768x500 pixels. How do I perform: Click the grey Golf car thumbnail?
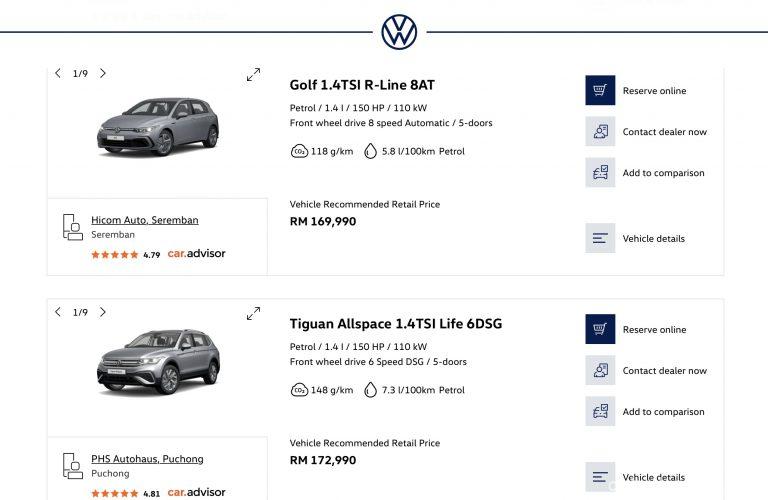[x=157, y=127]
